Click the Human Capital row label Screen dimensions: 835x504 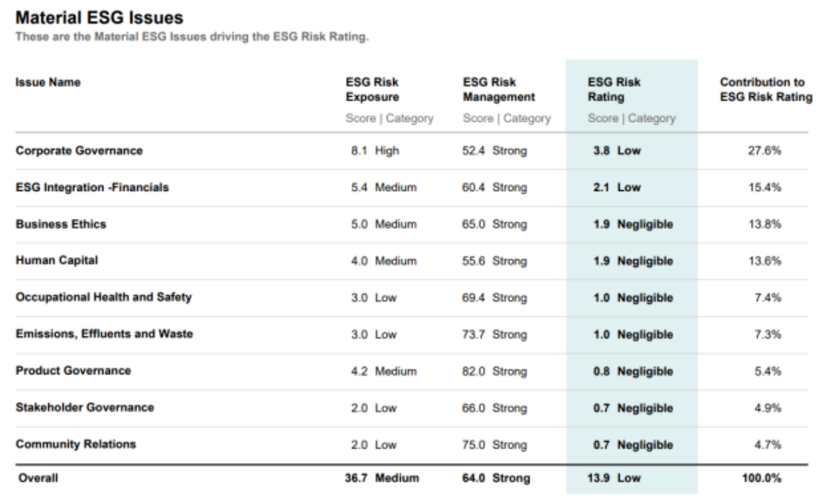[x=57, y=260]
